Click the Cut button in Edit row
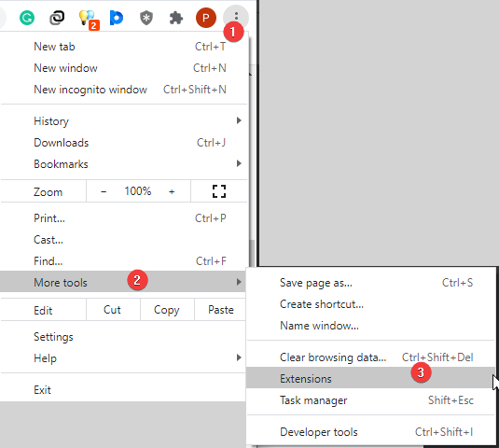The width and height of the screenshot is (499, 448). point(113,310)
